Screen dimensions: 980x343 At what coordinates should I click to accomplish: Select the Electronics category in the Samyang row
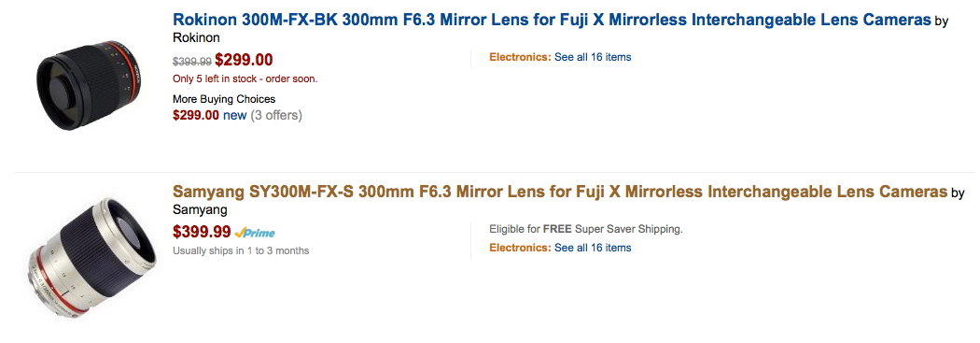(520, 248)
